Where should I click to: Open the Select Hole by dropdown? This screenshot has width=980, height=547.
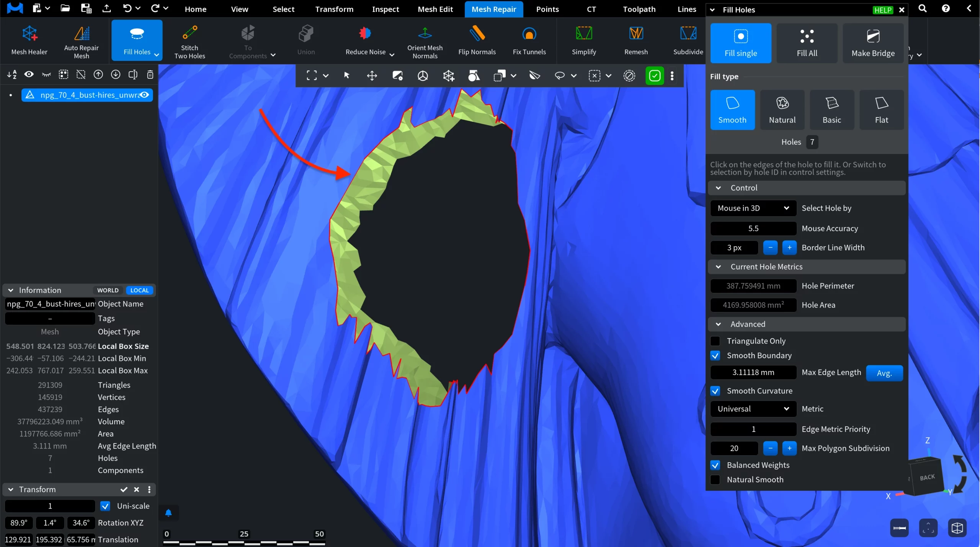tap(753, 208)
